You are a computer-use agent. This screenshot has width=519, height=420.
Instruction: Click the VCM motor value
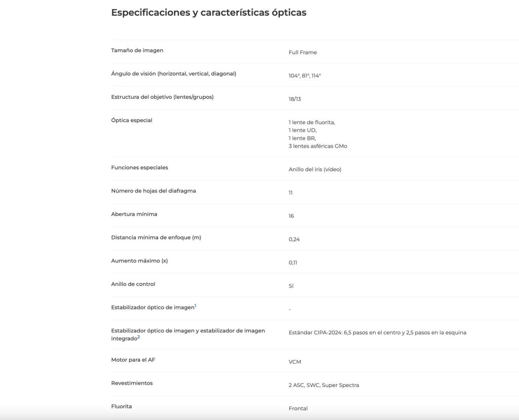(x=295, y=362)
